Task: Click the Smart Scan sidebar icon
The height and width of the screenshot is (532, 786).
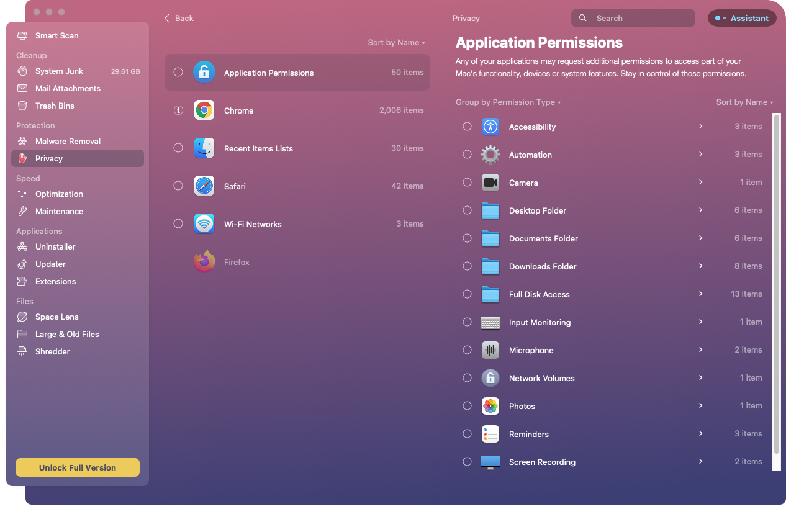Action: pos(22,36)
